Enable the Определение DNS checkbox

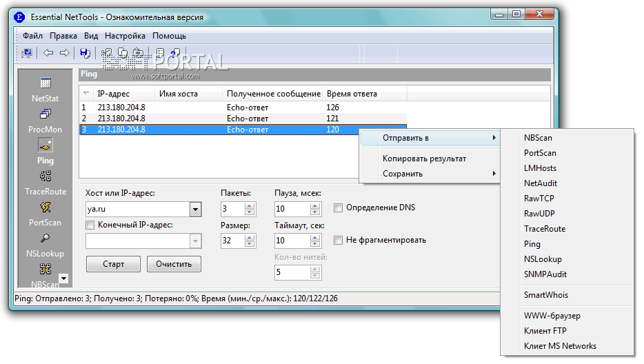point(338,208)
